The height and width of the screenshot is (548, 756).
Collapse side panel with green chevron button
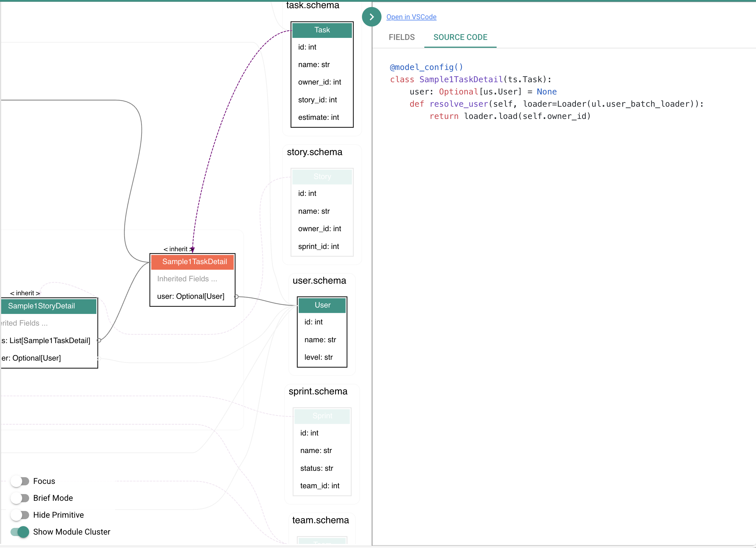pyautogui.click(x=371, y=17)
